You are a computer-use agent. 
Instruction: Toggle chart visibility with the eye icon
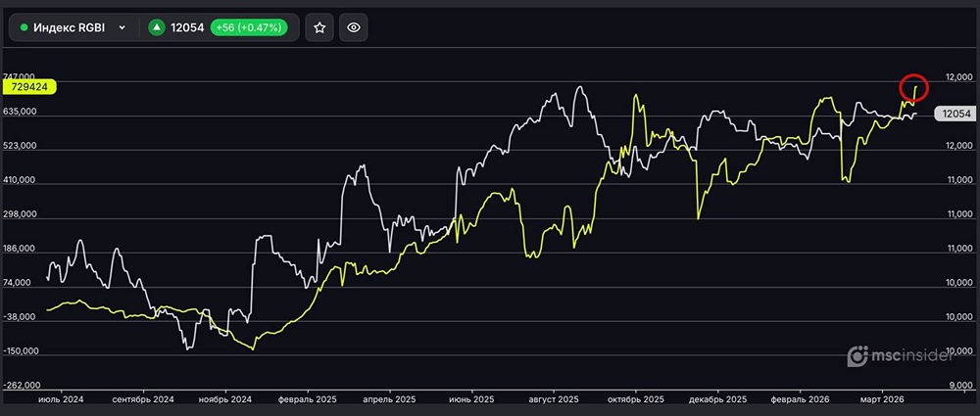click(354, 27)
